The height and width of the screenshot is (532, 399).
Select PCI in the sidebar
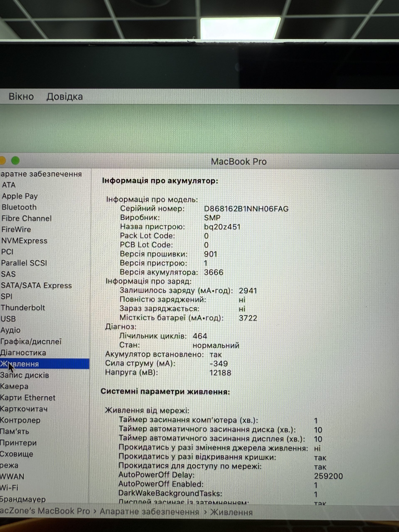pos(7,252)
